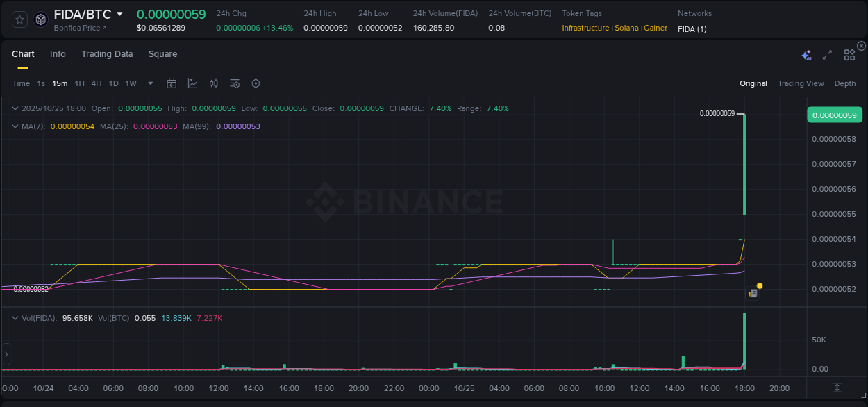This screenshot has width=868, height=407.
Task: Reset the price axis scale button
Action: pos(837,387)
